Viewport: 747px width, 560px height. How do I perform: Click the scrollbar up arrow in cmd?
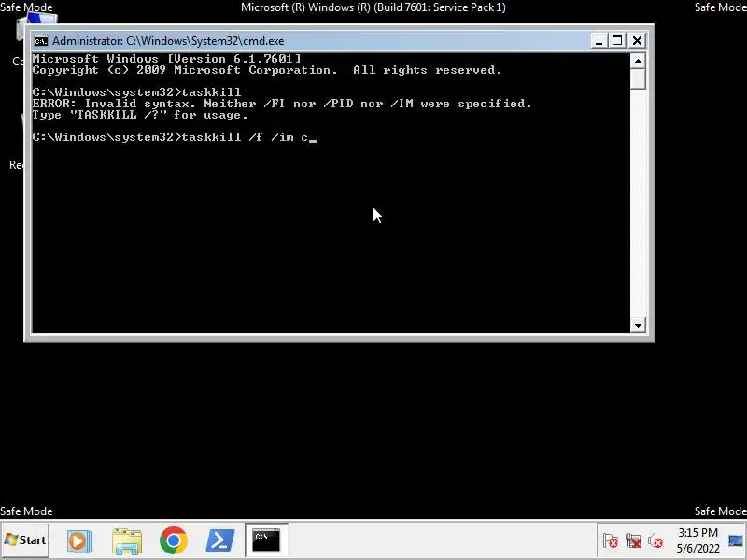click(x=638, y=61)
